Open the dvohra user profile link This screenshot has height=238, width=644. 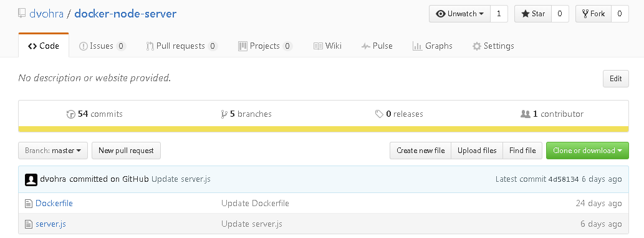(x=46, y=14)
